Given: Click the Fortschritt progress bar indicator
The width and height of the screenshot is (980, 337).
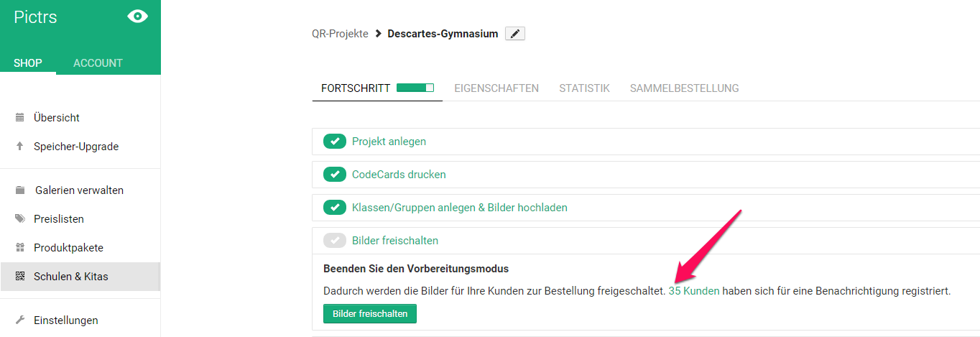Looking at the screenshot, I should point(415,88).
